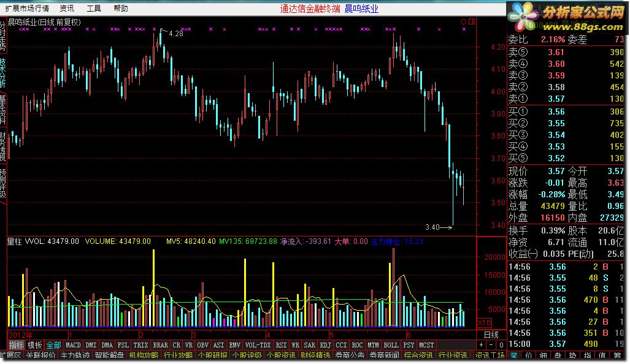Select the 指标 tab
The height and width of the screenshot is (364, 630).
click(x=16, y=345)
